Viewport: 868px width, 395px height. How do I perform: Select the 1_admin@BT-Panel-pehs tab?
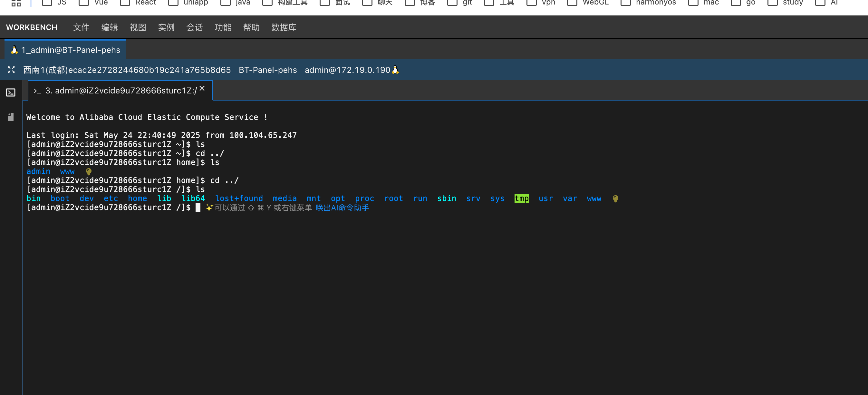pyautogui.click(x=65, y=50)
